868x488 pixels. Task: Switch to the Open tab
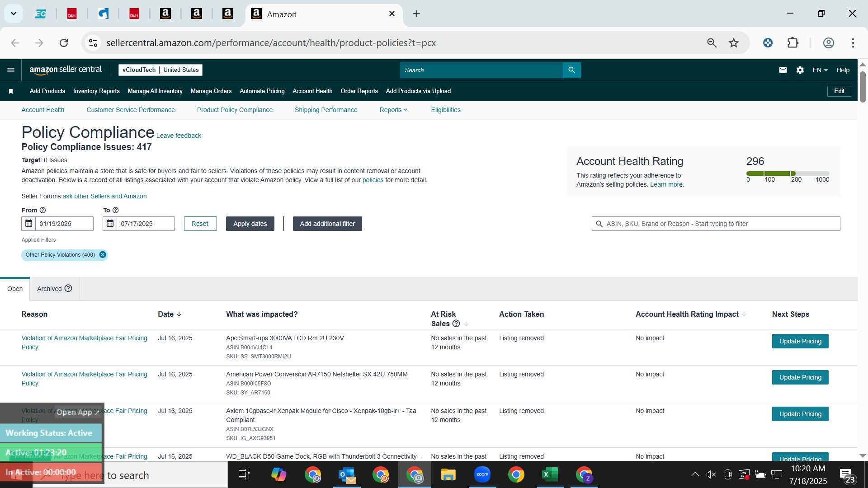pos(15,289)
